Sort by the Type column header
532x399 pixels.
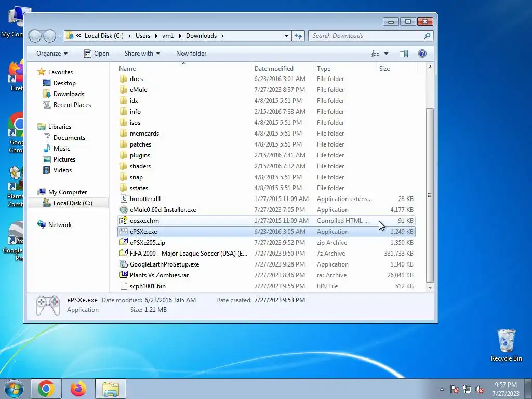coord(345,69)
